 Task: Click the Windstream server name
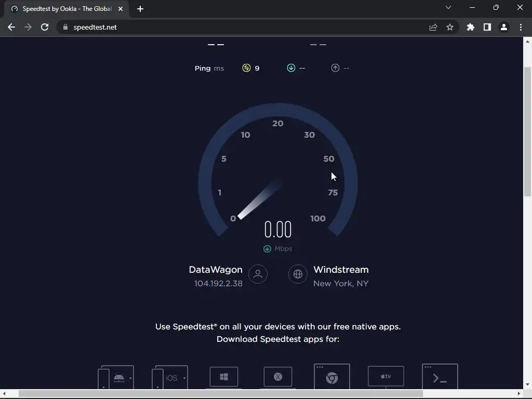(x=341, y=270)
